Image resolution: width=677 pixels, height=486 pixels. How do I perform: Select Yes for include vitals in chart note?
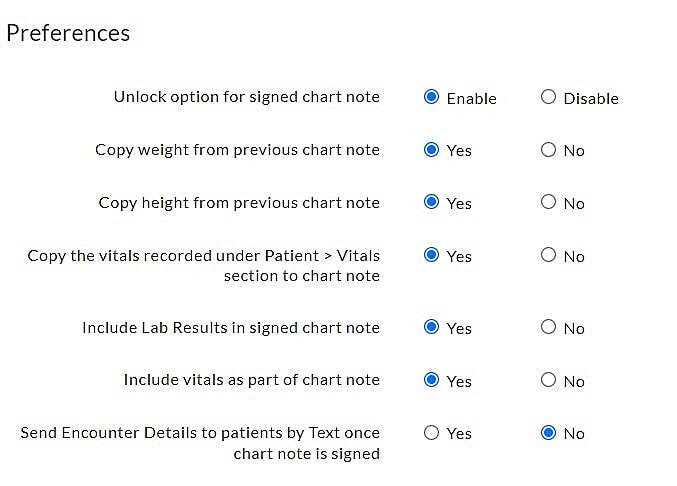pyautogui.click(x=432, y=380)
